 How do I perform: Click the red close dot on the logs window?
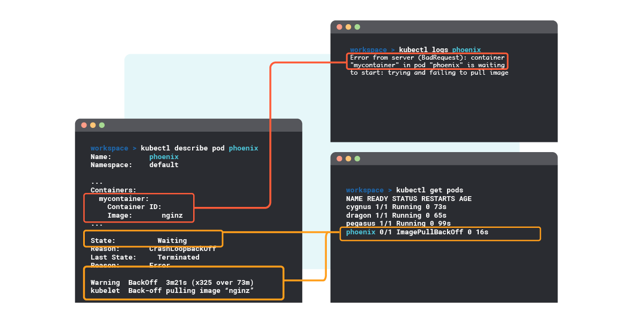339,25
